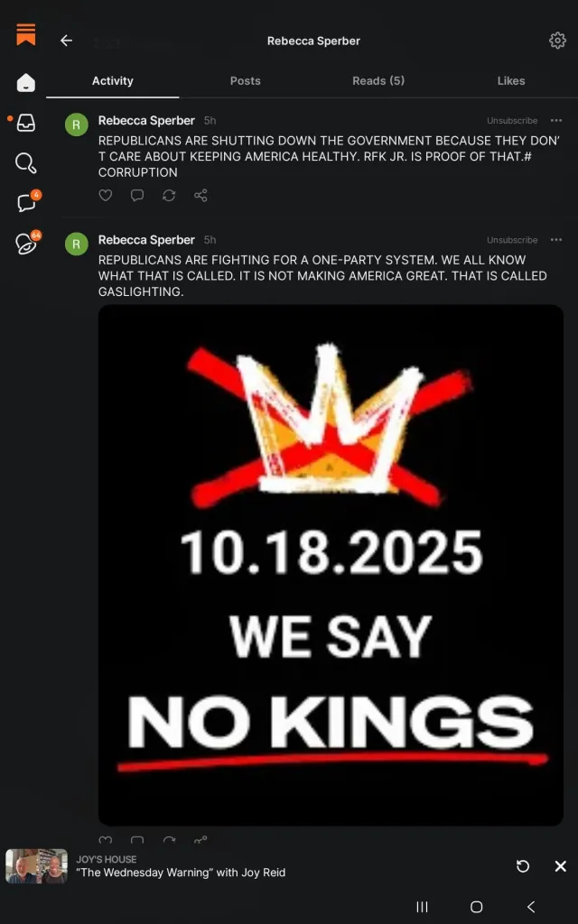Share the government shutdown post

(200, 195)
